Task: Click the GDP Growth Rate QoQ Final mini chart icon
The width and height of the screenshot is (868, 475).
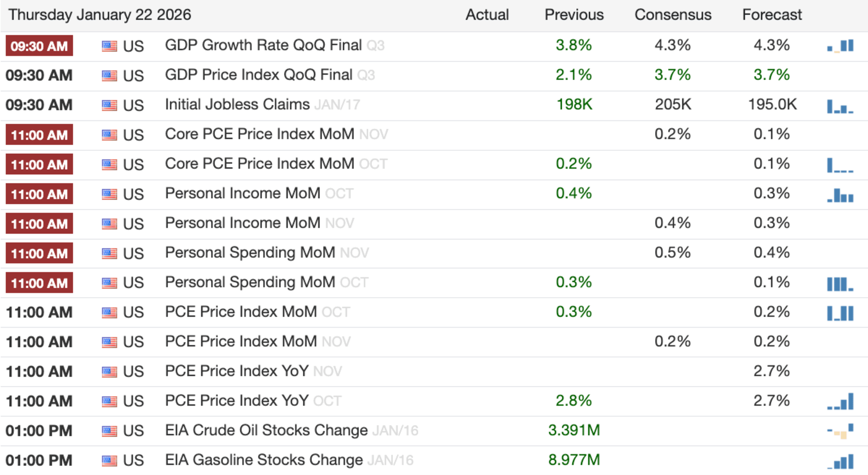Action: (x=840, y=46)
